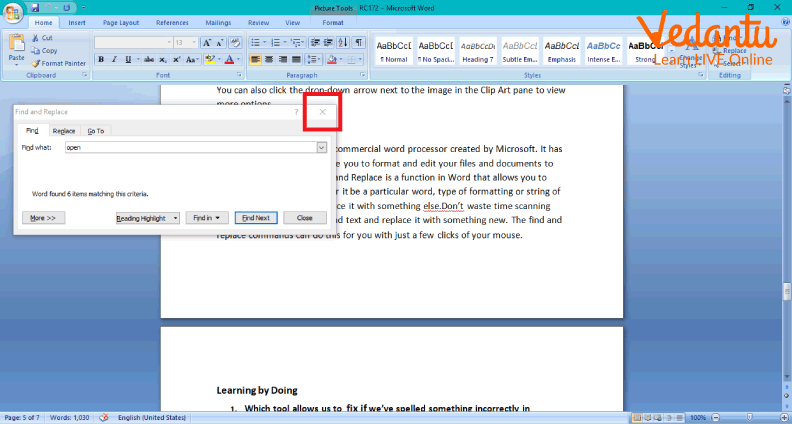This screenshot has width=792, height=424.
Task: Toggle bold formatting in Font group
Action: tap(100, 60)
